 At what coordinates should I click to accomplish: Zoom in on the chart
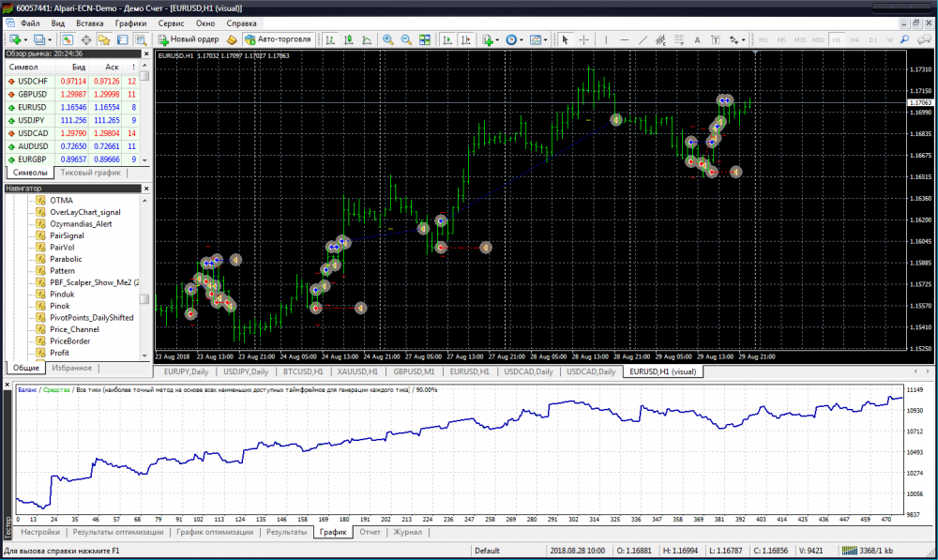pos(387,39)
